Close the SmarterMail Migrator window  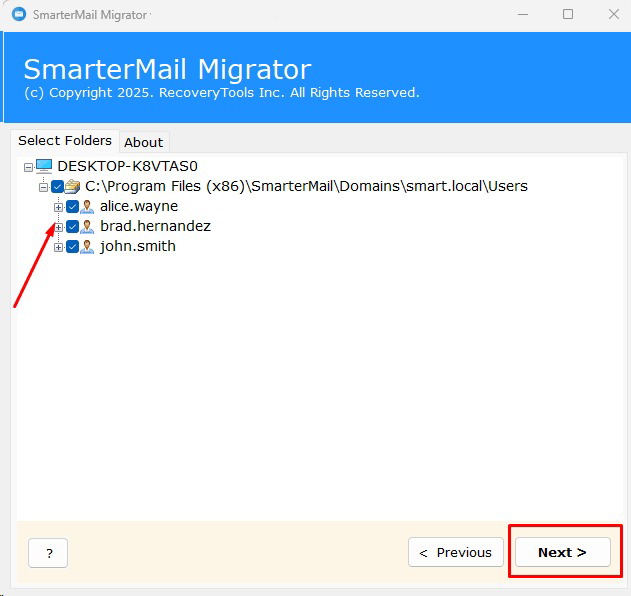click(x=614, y=14)
